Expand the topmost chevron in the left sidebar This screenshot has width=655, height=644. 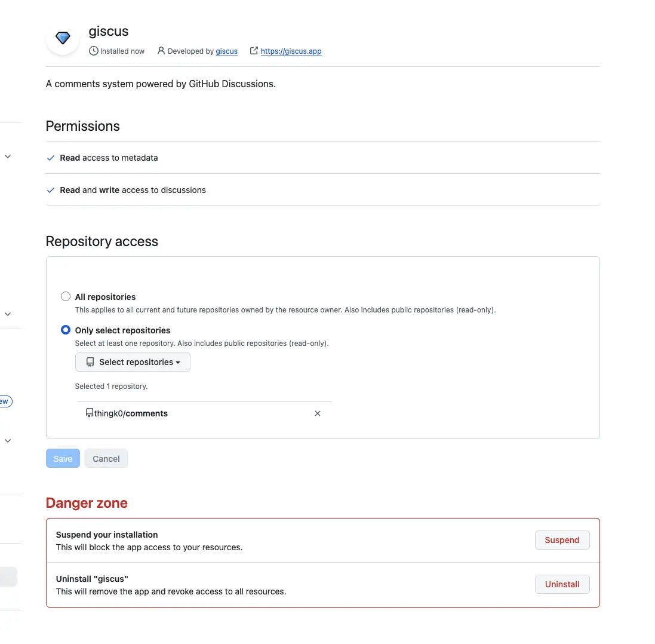[8, 157]
